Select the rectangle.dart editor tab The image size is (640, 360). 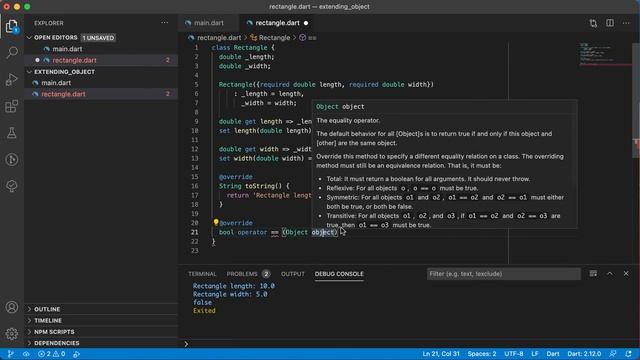[x=277, y=23]
